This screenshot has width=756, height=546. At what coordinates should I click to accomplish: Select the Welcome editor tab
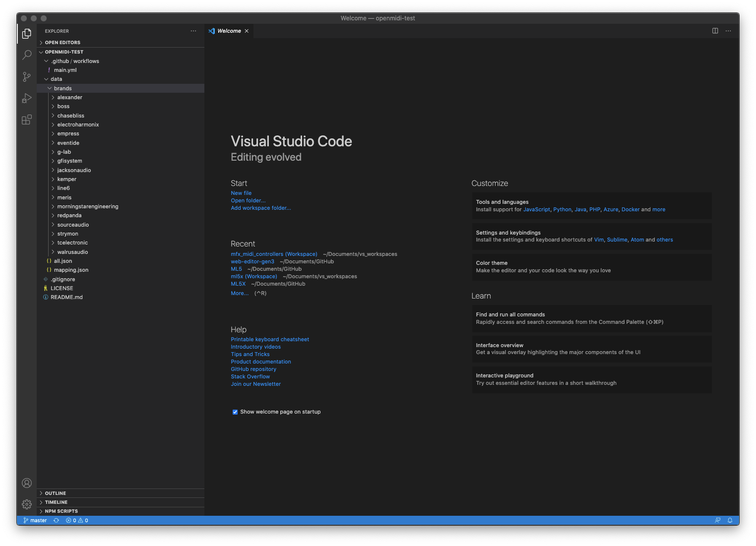coord(229,31)
